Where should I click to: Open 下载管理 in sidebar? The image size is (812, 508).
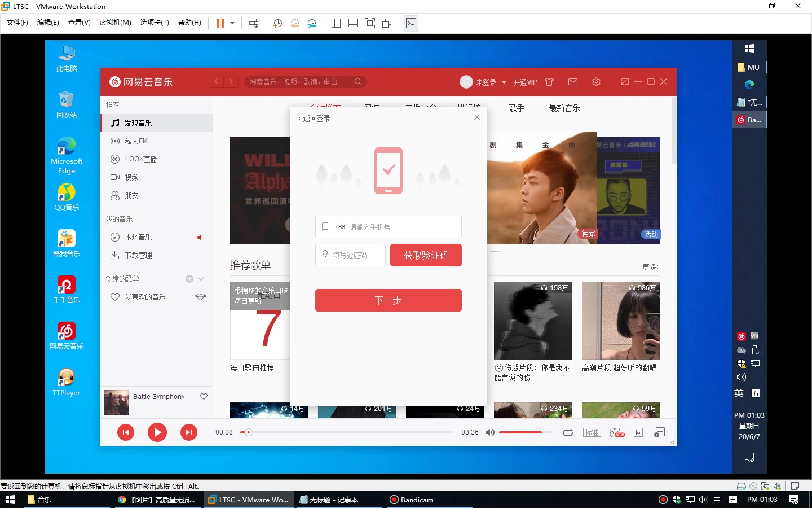[x=157, y=255]
